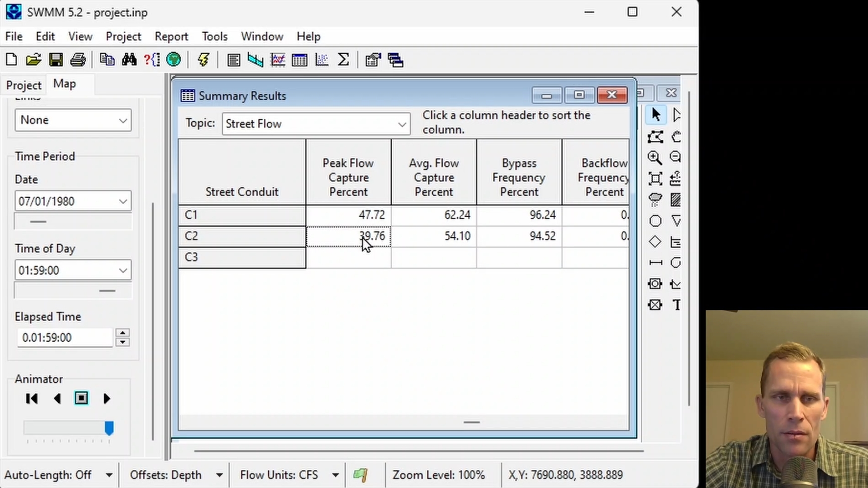Rewind the animator to the start
The width and height of the screenshot is (868, 488).
click(32, 399)
